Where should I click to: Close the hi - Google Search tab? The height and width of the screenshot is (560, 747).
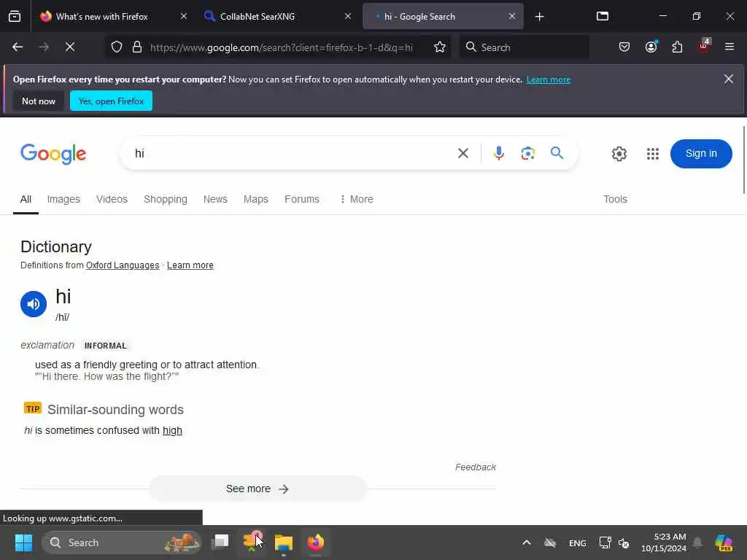pos(512,16)
